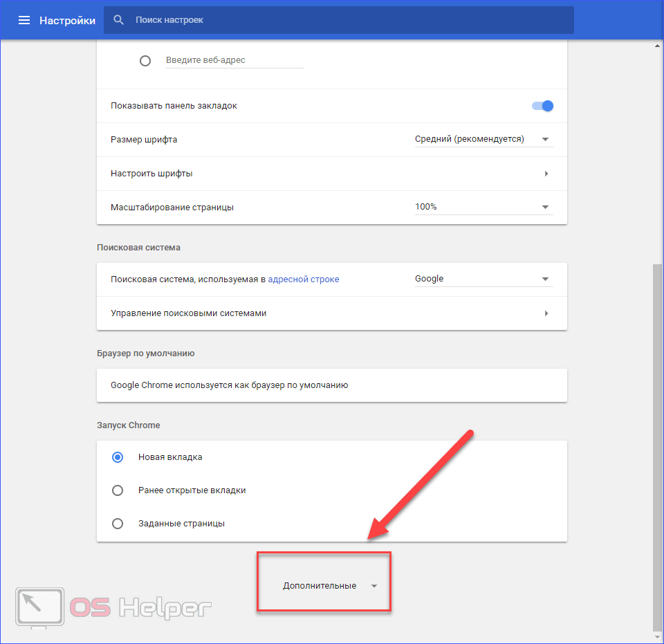Open the hamburger main menu

[24, 20]
